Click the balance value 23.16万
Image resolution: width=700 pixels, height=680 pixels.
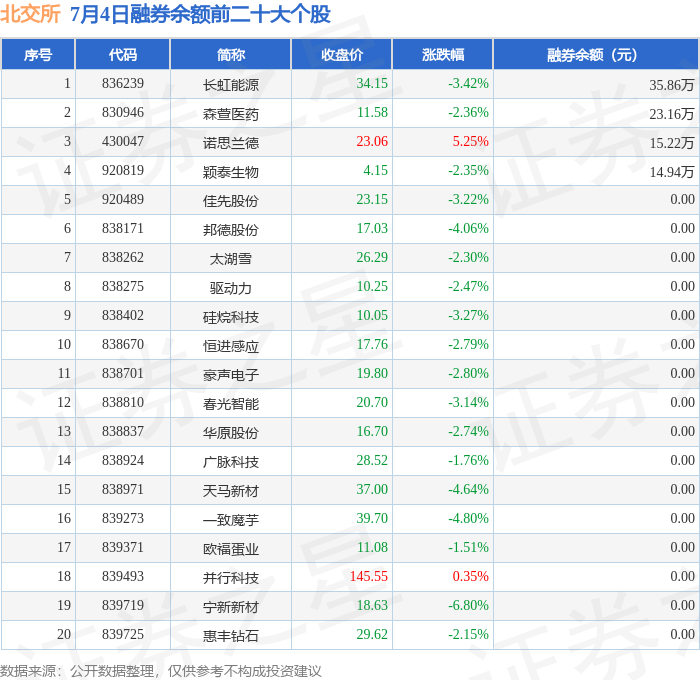tap(671, 114)
